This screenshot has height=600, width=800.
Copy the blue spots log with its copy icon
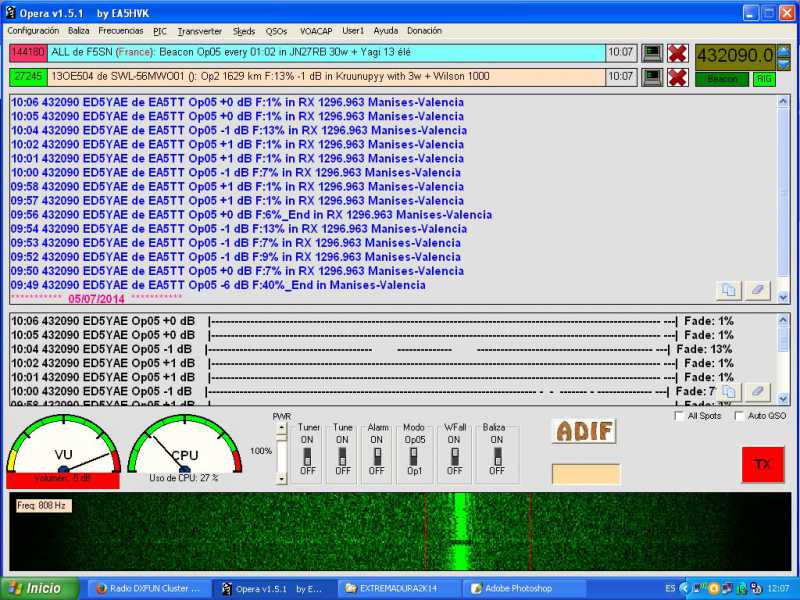coord(729,290)
